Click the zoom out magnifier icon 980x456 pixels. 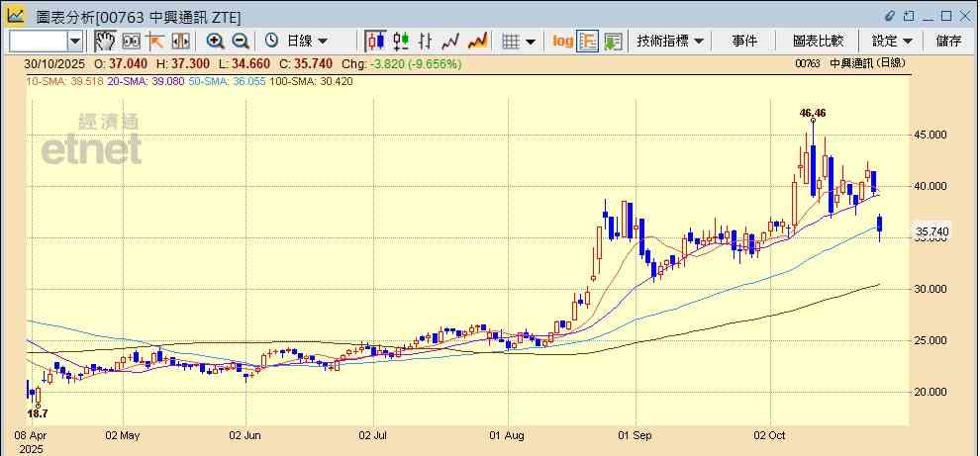(241, 41)
